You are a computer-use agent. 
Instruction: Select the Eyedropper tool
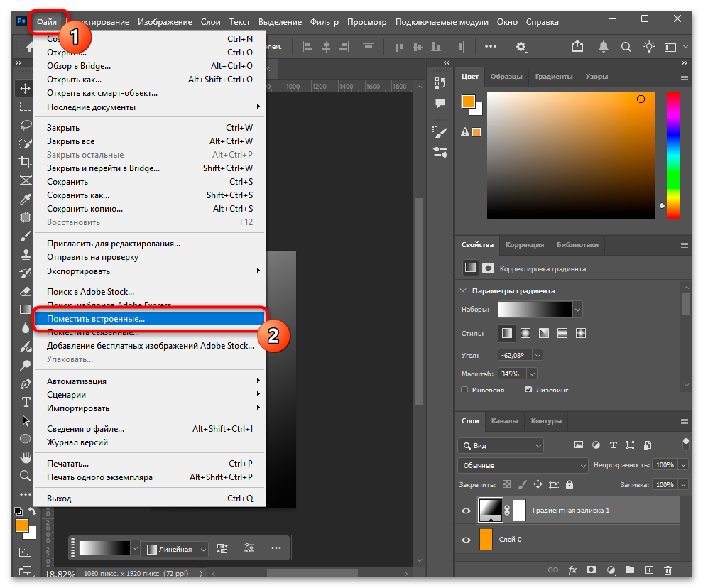click(x=25, y=199)
